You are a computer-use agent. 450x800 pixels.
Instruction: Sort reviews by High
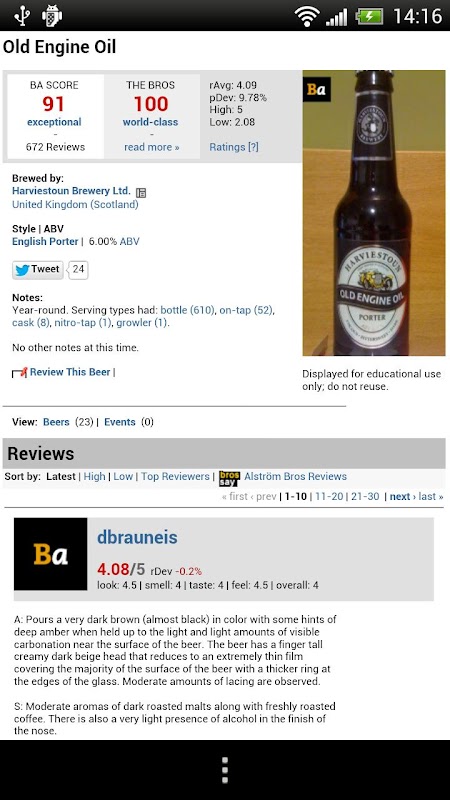pos(94,476)
